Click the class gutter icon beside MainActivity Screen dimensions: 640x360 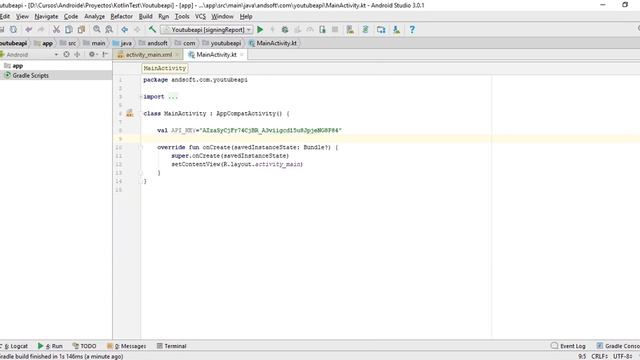(x=130, y=113)
